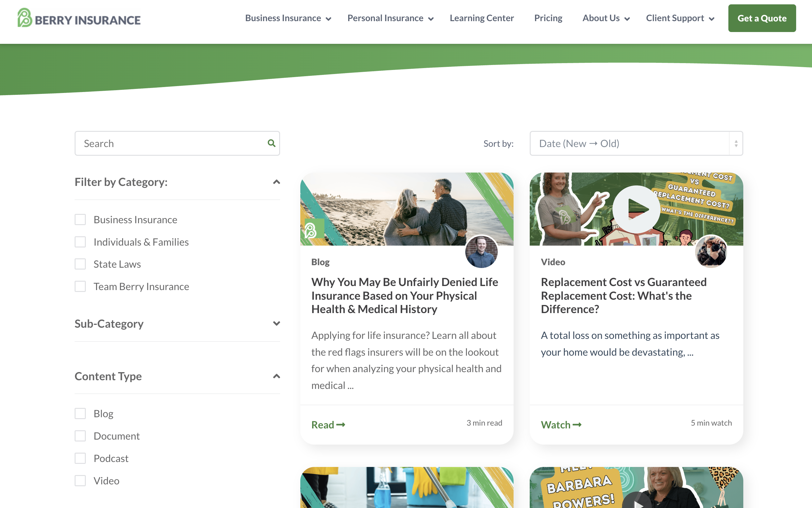
Task: Click the 'Applying for life insurance?' excerpt
Action: 406,360
